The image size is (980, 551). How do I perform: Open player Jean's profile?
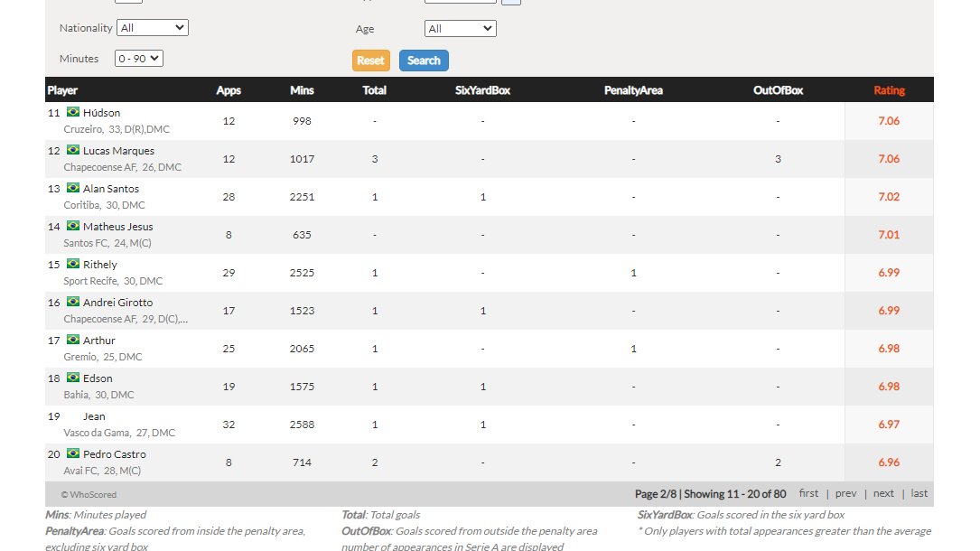point(94,416)
